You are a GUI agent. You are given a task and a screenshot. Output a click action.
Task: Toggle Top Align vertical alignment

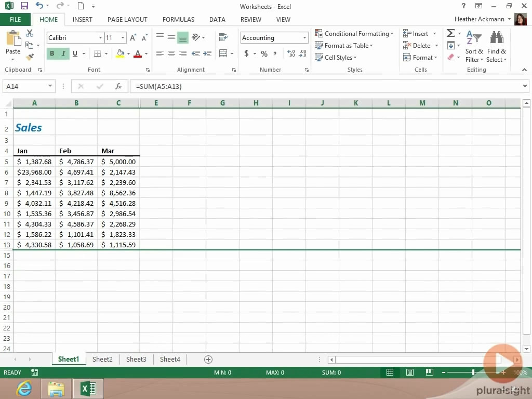(x=160, y=37)
